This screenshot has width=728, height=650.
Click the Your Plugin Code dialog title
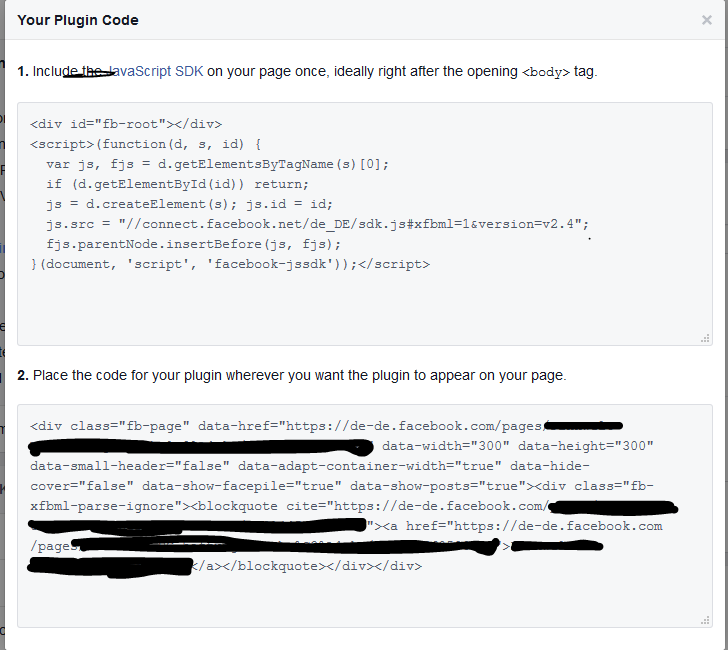(x=78, y=20)
